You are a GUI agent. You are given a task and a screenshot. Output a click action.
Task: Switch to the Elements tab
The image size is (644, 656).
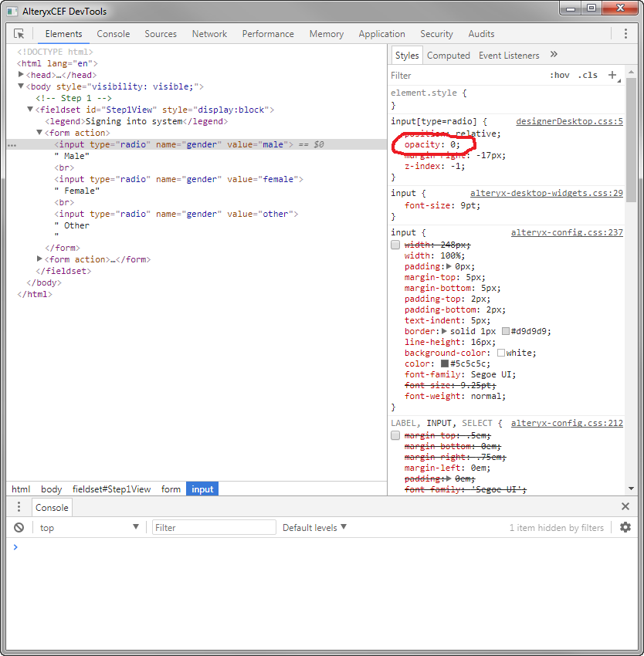63,34
